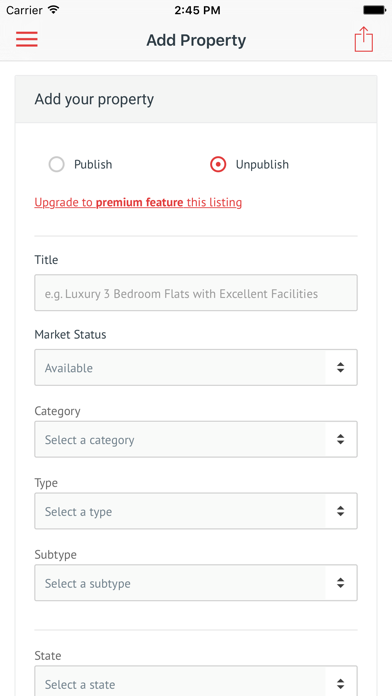This screenshot has height=696, width=392.
Task: Open the Select a category dropdown
Action: 196,439
